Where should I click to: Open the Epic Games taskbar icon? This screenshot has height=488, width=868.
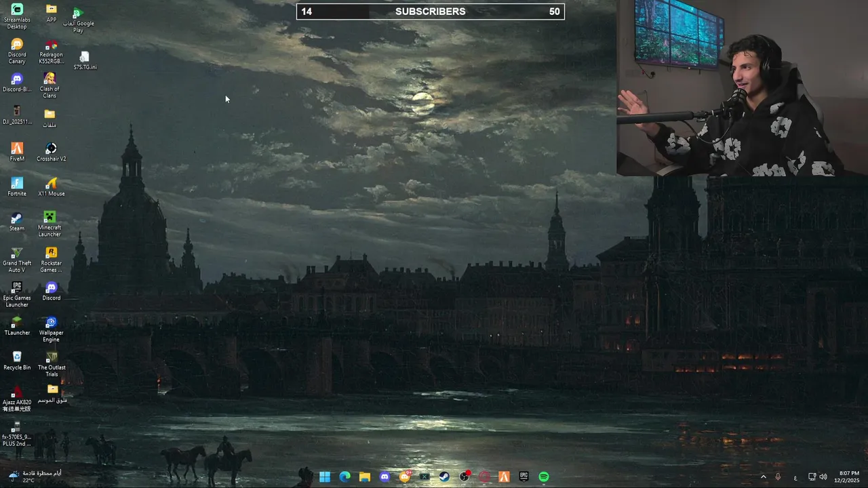[x=524, y=477]
